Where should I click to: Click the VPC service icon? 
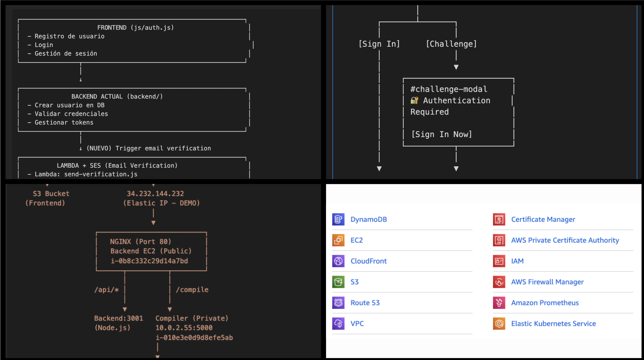(338, 324)
